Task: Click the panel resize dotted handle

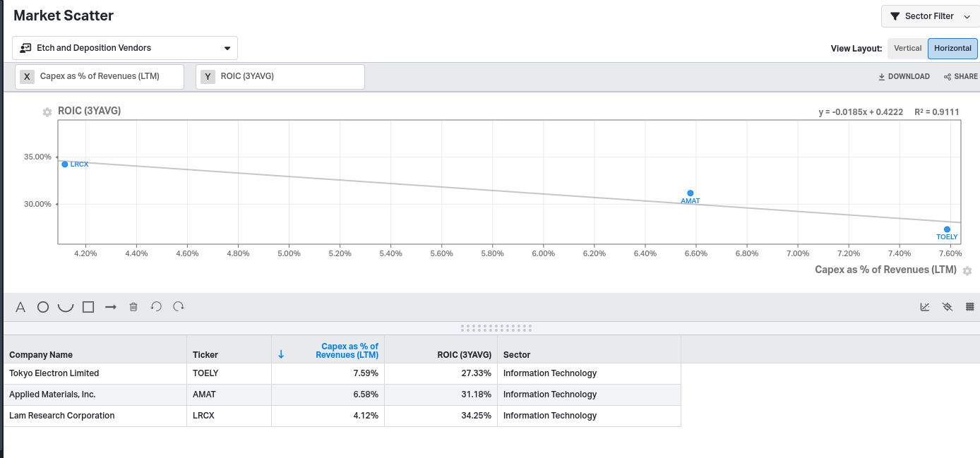Action: coord(496,328)
